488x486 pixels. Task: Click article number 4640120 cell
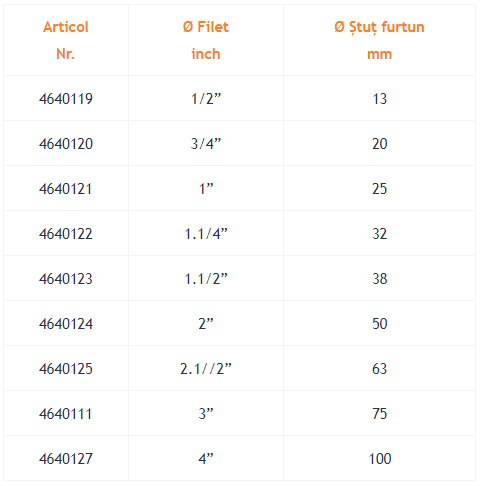tap(66, 144)
